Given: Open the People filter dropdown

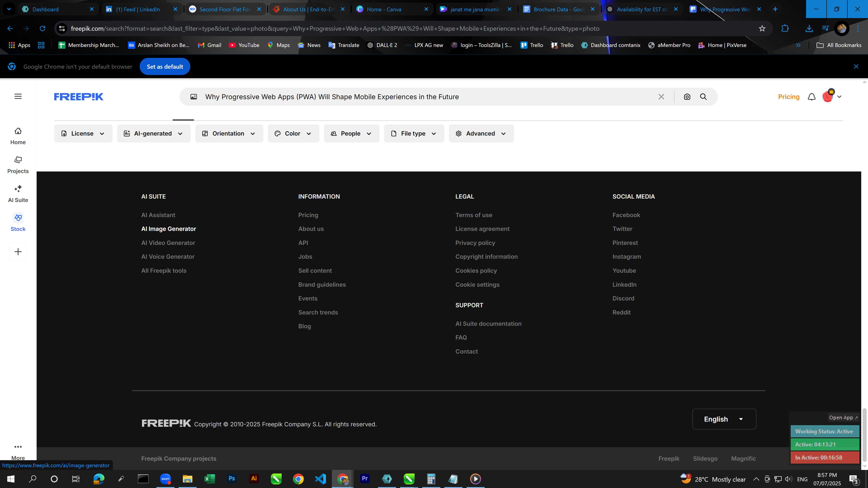Looking at the screenshot, I should [x=351, y=133].
